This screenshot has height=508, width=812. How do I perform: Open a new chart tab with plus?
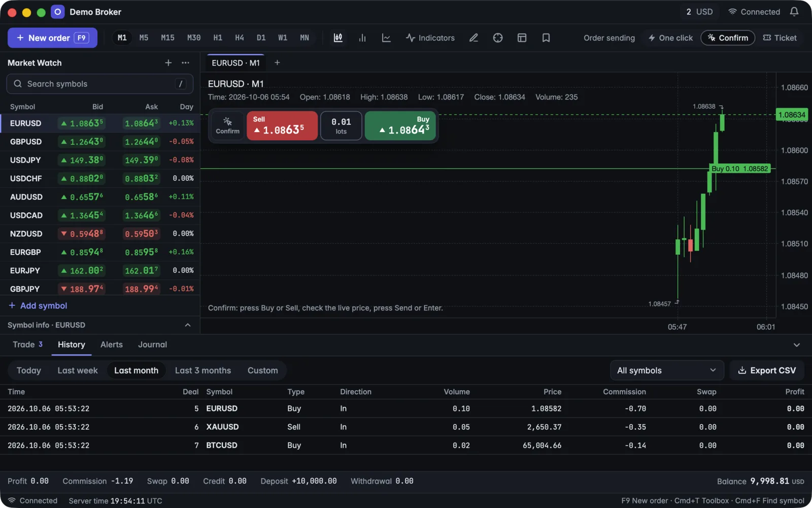point(277,62)
